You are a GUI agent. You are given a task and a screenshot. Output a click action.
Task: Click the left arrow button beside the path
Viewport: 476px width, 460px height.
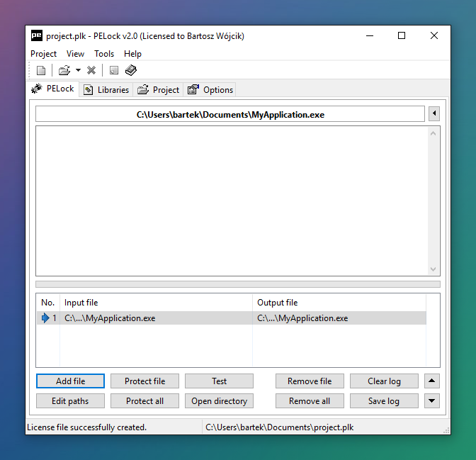coord(434,113)
